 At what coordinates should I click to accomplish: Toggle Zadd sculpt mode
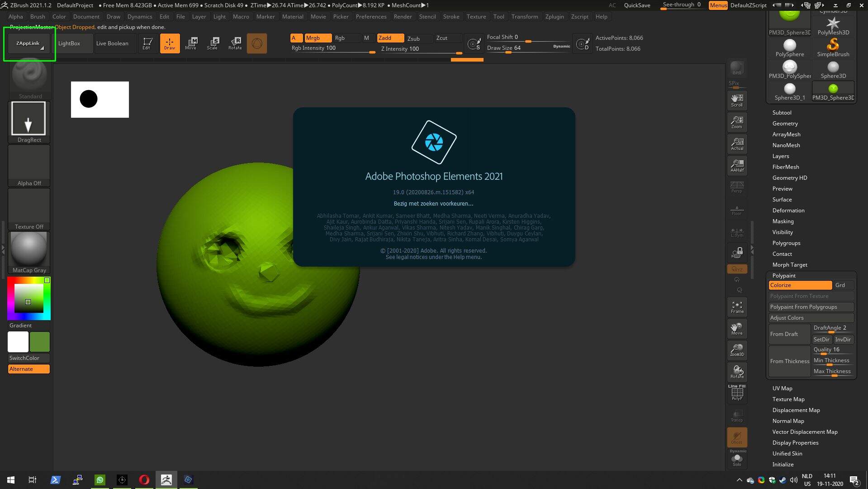coord(390,38)
